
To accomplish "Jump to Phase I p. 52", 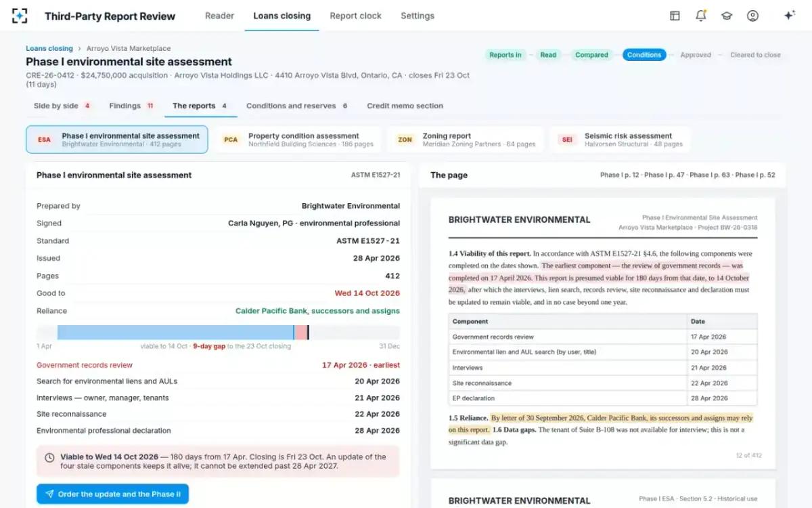I will [755, 175].
